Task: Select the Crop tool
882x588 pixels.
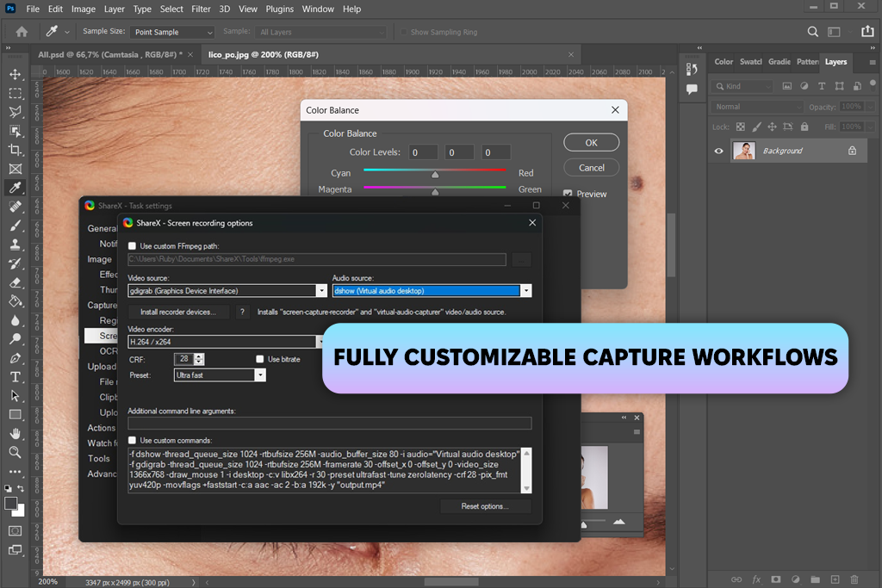Action: (x=16, y=150)
